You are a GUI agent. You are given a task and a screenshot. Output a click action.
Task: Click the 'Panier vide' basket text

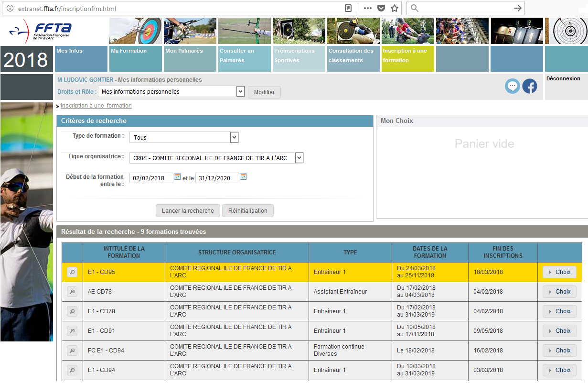coord(484,143)
